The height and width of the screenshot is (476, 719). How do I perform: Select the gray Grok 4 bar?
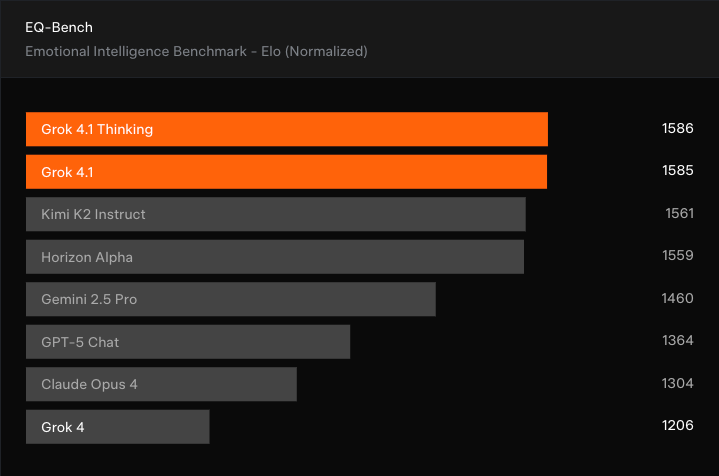tap(117, 427)
